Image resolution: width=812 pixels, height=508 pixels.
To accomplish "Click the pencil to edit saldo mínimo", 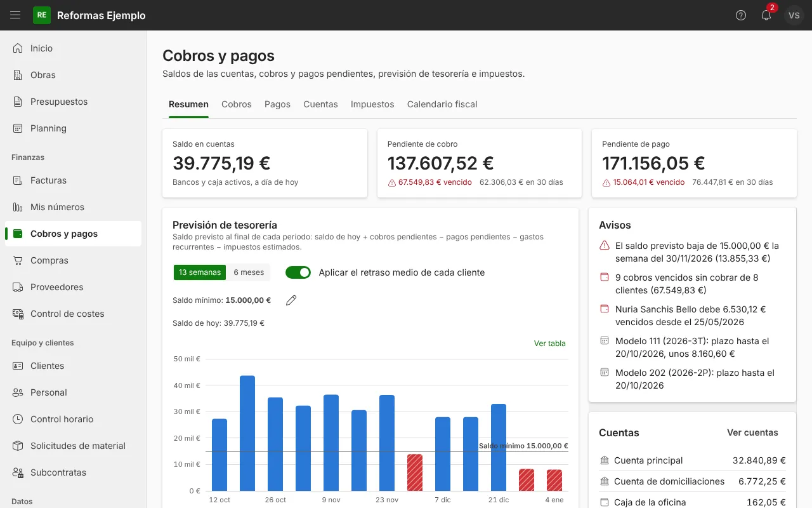I will pyautogui.click(x=291, y=300).
